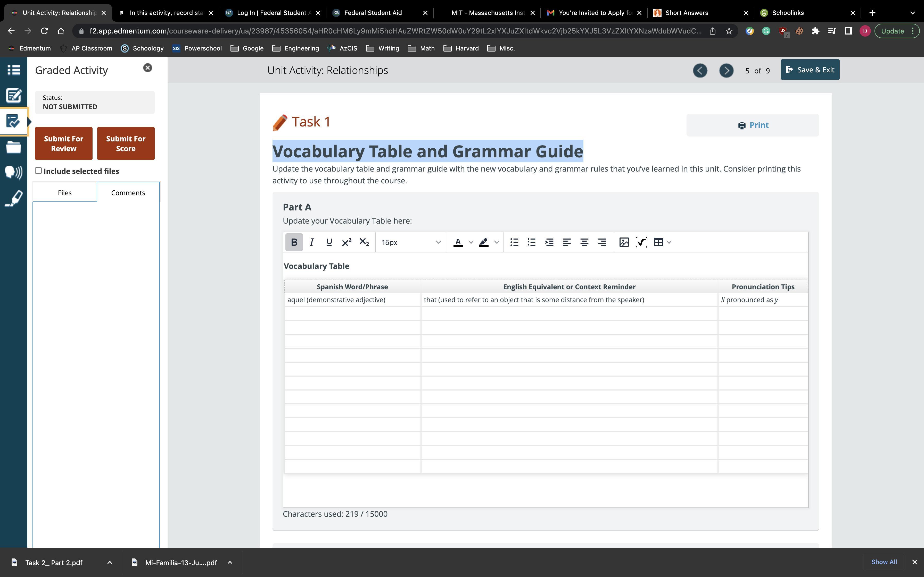Viewport: 924px width, 577px height.
Task: Click the bulleted list icon
Action: (x=514, y=242)
